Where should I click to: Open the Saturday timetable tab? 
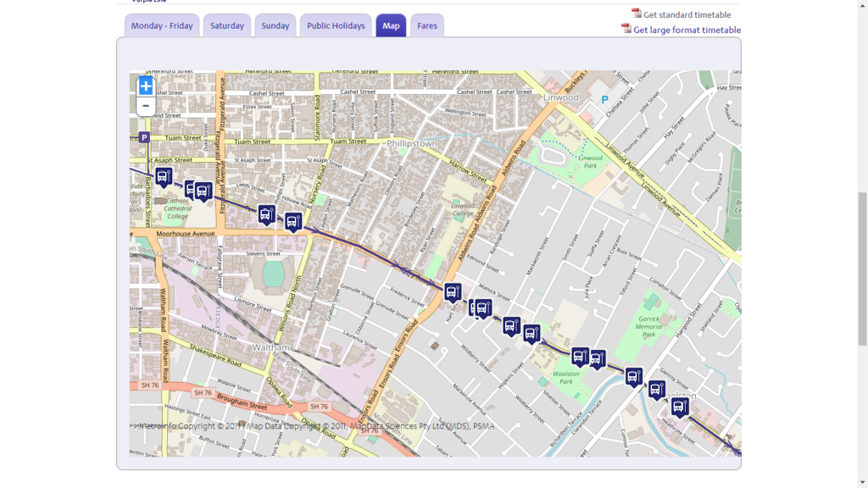point(227,25)
